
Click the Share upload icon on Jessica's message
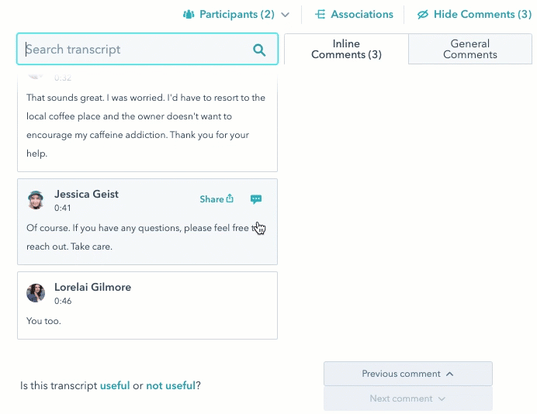pyautogui.click(x=230, y=198)
